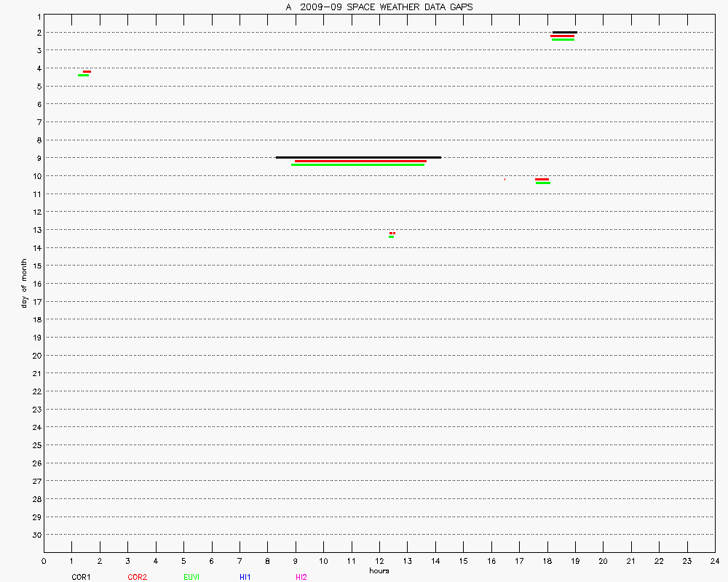
Task: Click the red bar on day 10
Action: click(x=542, y=179)
